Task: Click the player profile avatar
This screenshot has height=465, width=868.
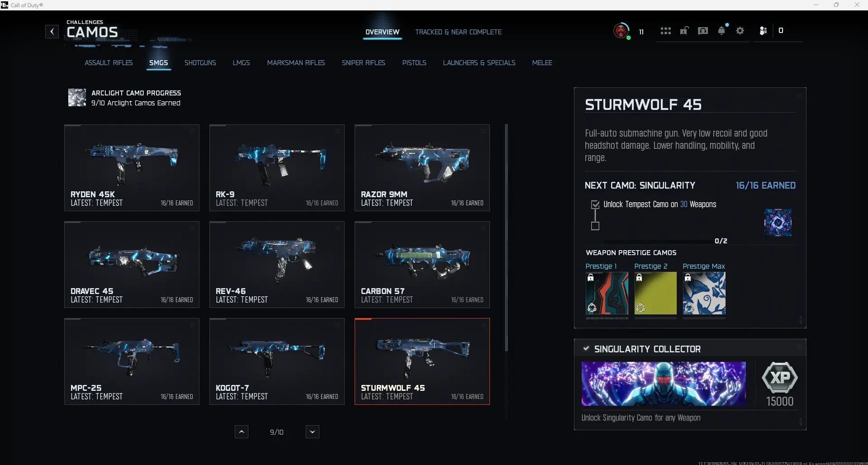Action: click(621, 31)
